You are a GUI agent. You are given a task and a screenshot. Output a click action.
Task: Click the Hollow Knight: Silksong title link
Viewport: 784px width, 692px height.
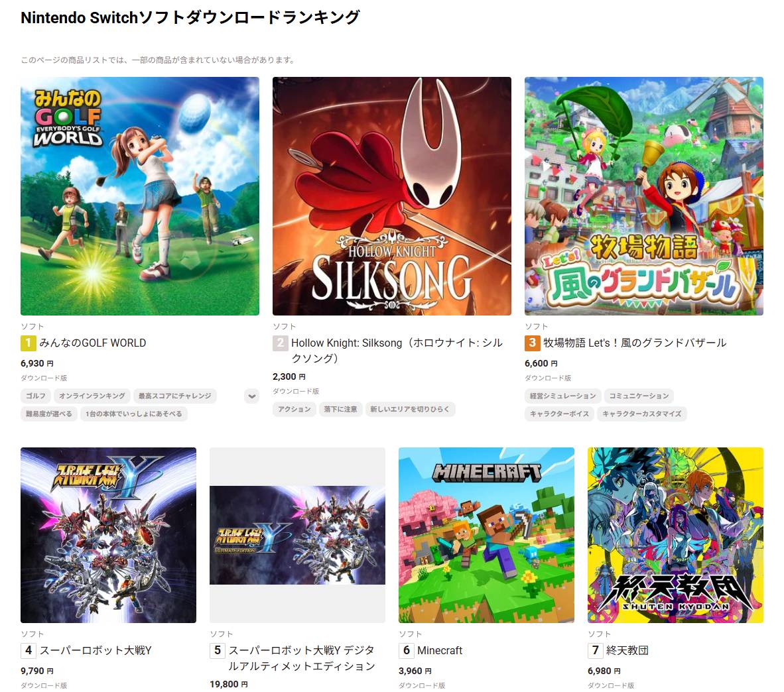coord(397,350)
